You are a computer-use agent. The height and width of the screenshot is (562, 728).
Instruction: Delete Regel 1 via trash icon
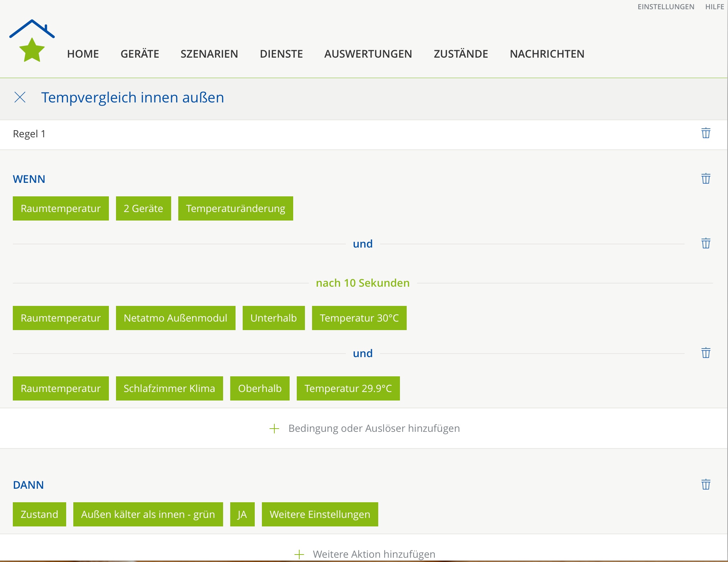coord(706,133)
